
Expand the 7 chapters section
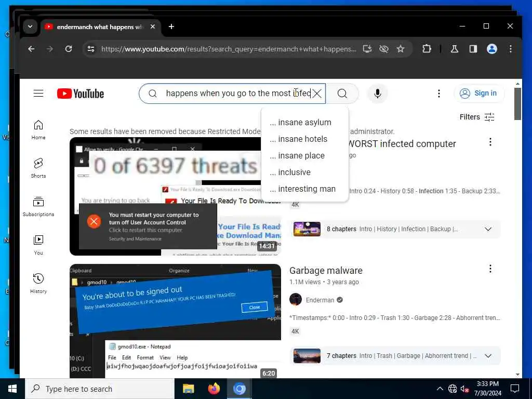coord(488,356)
